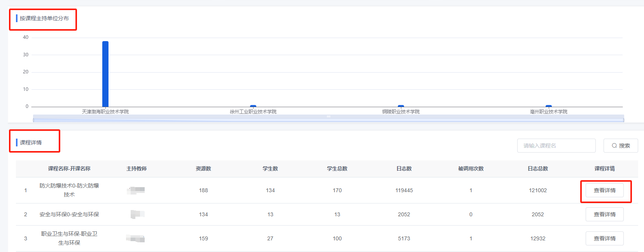Click the 课程详情 column header in table
The image size is (644, 252).
[605, 169]
